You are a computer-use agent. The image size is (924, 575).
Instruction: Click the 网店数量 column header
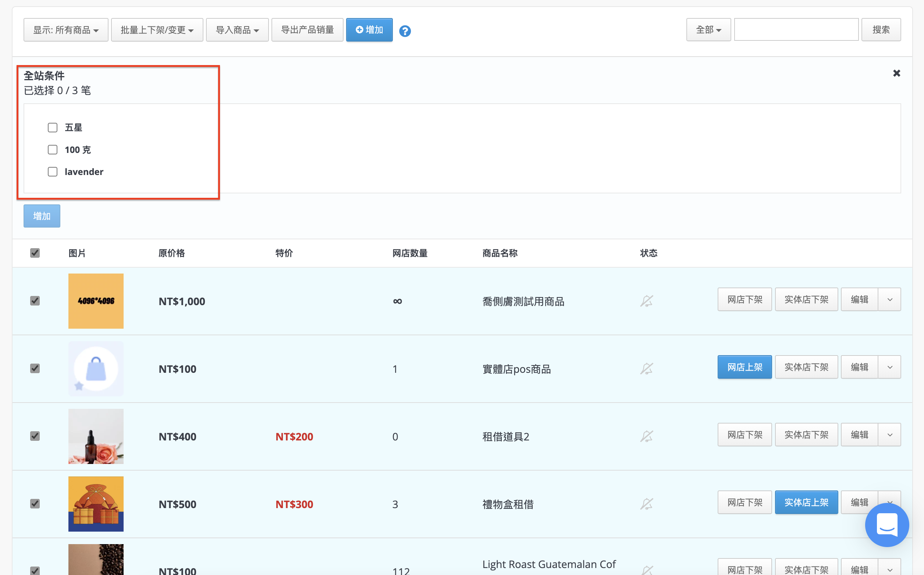point(410,253)
